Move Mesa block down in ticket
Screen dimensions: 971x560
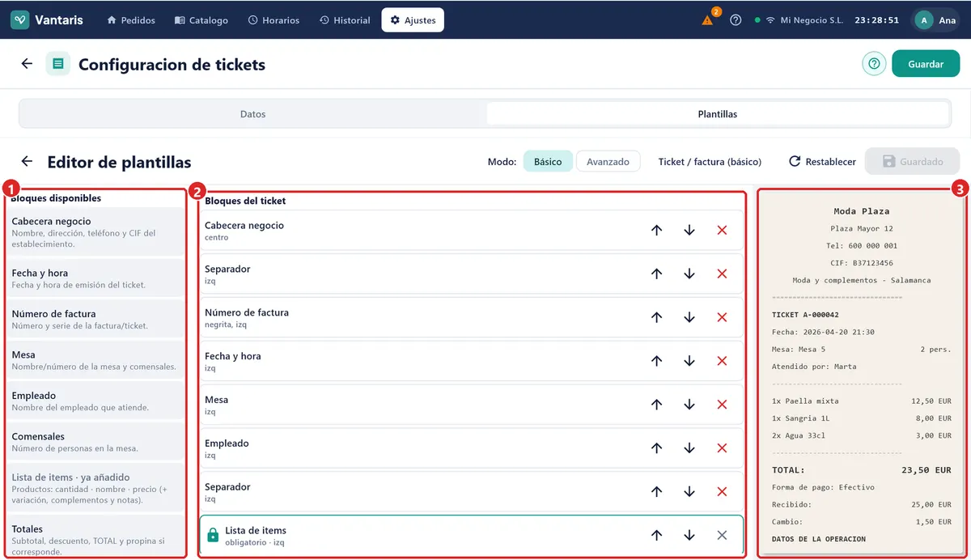[x=689, y=405]
